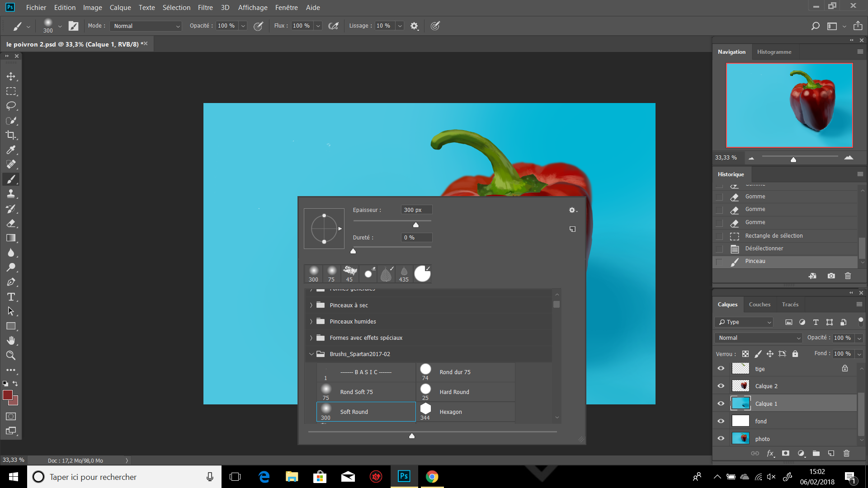Select the Zoom tool
Viewport: 868px width, 488px height.
point(11,355)
